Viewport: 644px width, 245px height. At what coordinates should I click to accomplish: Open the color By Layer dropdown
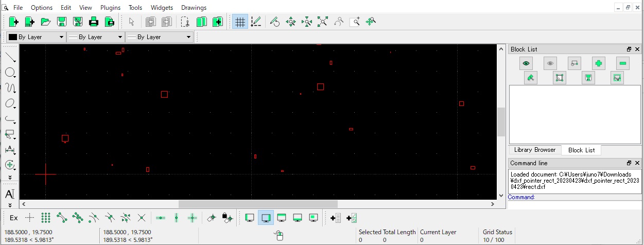coord(36,37)
